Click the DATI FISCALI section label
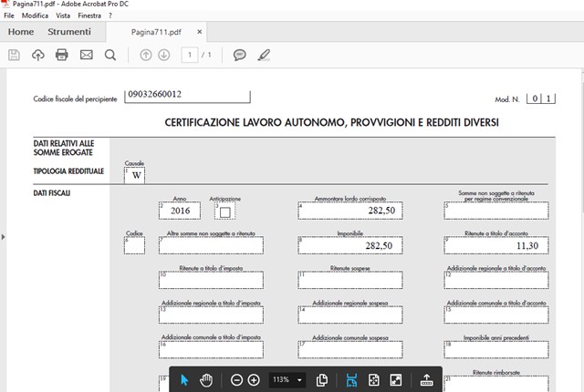Viewport: 584px width, 392px height. click(x=51, y=193)
